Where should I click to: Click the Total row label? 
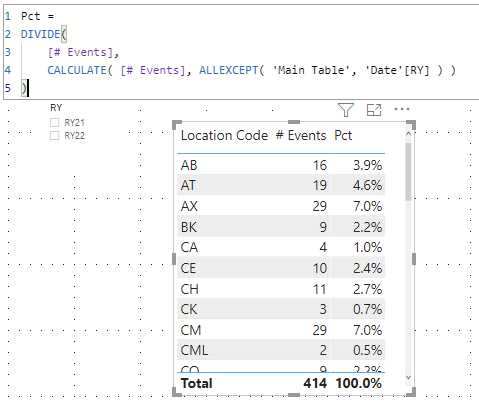pos(197,383)
